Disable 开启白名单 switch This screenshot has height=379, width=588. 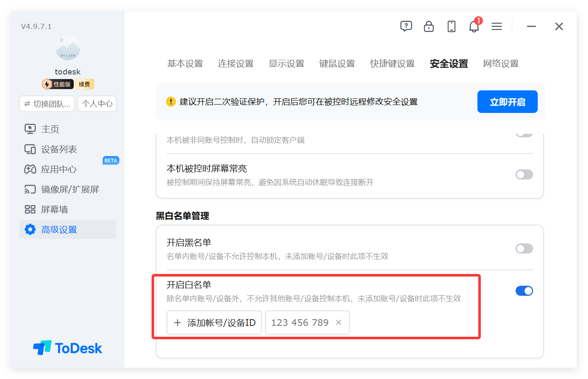[524, 291]
